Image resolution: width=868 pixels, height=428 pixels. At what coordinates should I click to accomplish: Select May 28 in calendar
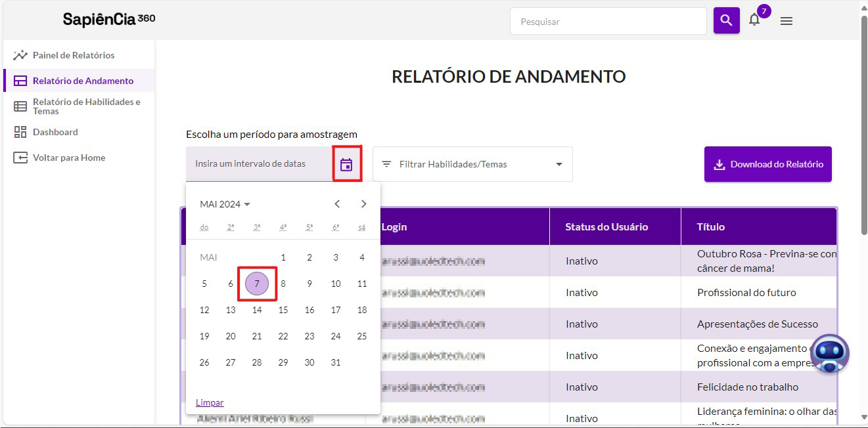257,362
